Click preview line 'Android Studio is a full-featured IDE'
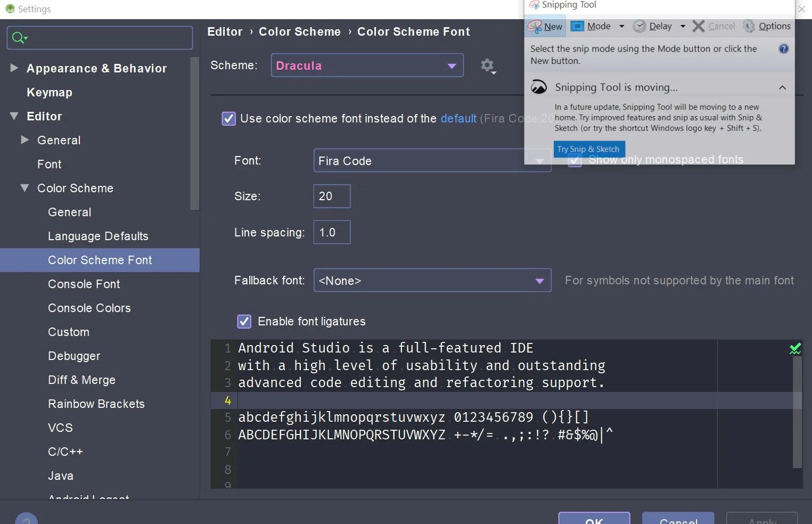The width and height of the screenshot is (812, 524). point(386,348)
